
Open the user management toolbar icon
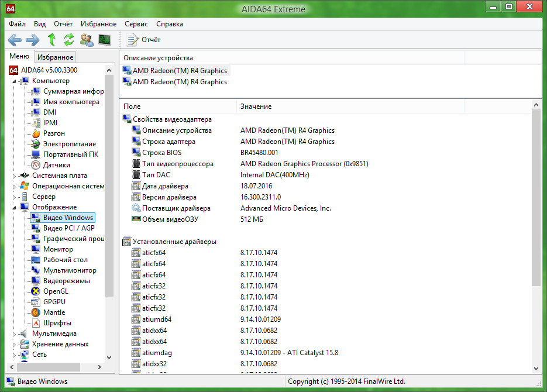(87, 40)
